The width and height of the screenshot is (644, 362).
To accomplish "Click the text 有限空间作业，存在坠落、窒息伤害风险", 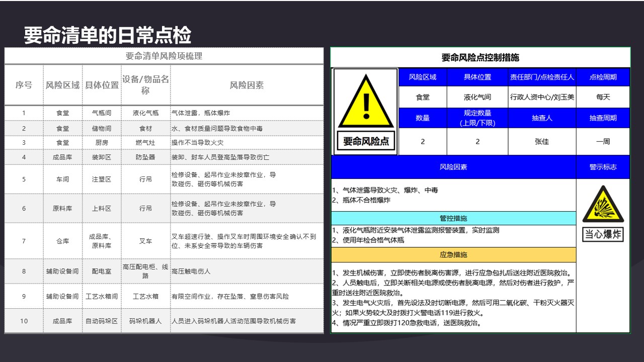I will click(x=230, y=297).
